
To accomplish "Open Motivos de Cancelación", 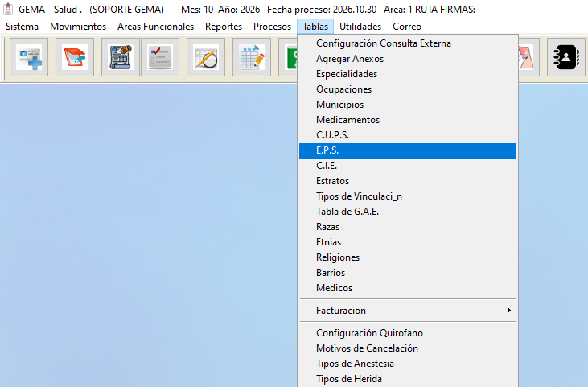I will (408, 348).
